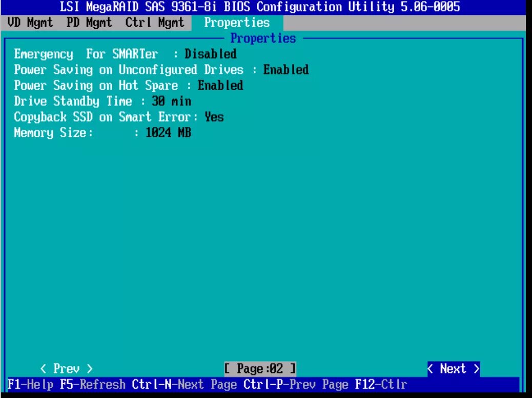Click Ctrl-N-Next Page hint in footer
Image resolution: width=532 pixels, height=398 pixels.
tap(184, 385)
